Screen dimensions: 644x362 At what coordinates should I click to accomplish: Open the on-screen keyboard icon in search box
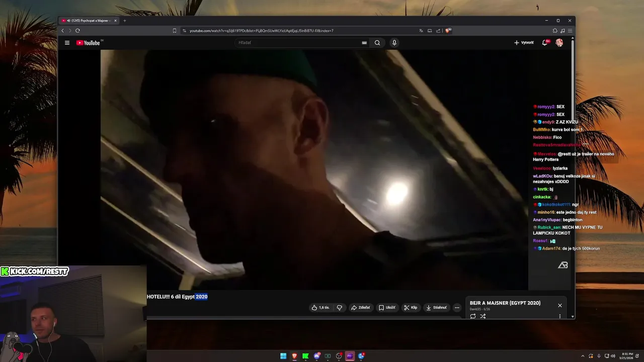click(x=364, y=43)
